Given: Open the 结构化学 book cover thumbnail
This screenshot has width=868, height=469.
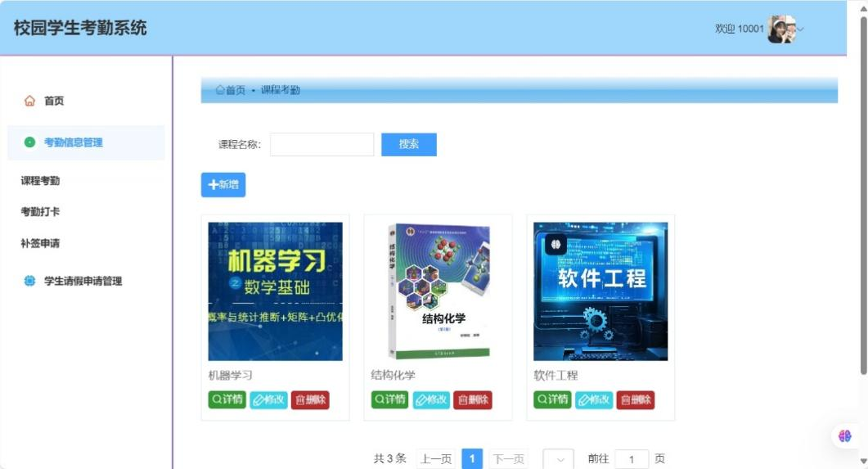Looking at the screenshot, I should (x=438, y=291).
